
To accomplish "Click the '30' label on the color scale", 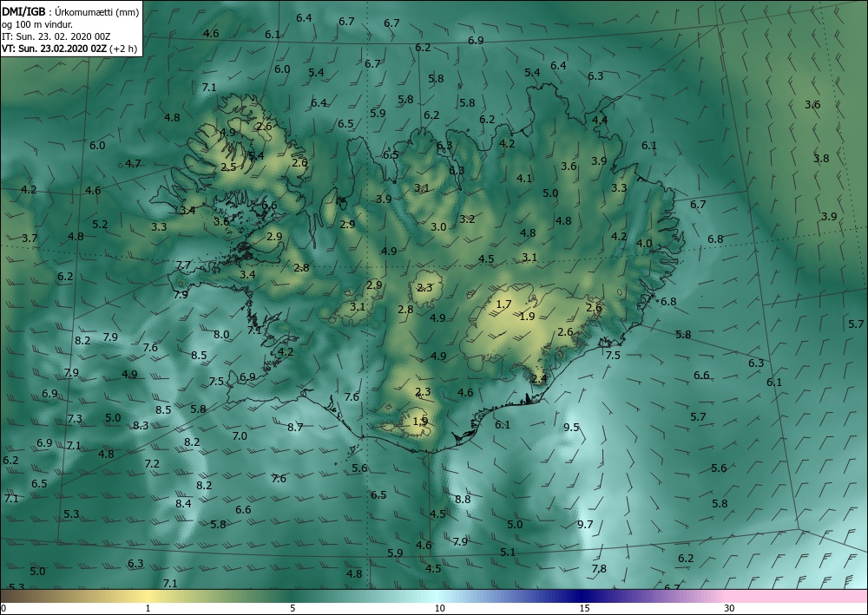I will [x=730, y=608].
